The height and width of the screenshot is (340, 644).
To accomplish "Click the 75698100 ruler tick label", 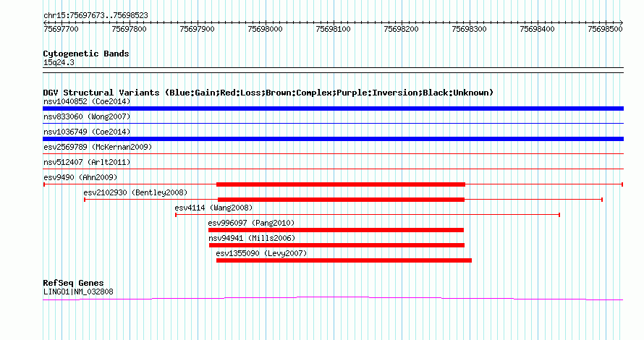I will point(333,29).
